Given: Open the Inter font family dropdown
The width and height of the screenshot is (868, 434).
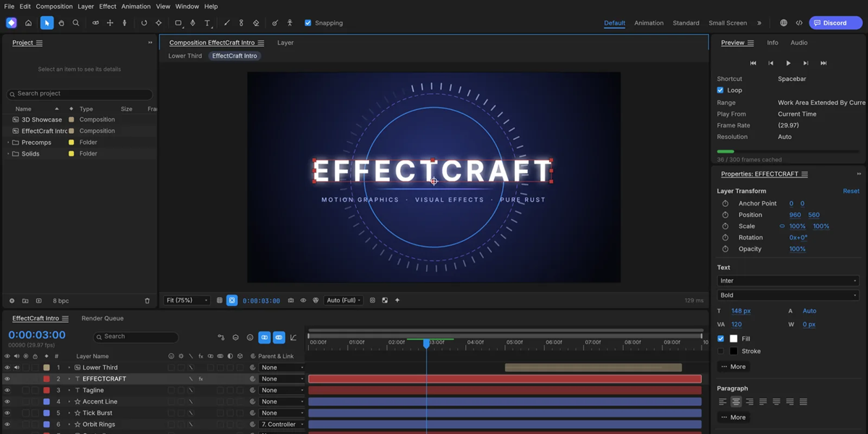Looking at the screenshot, I should 788,281.
